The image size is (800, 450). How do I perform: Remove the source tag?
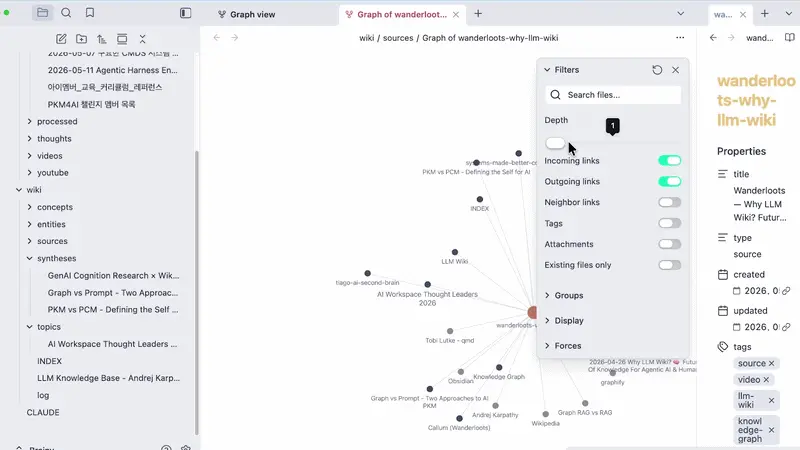771,363
